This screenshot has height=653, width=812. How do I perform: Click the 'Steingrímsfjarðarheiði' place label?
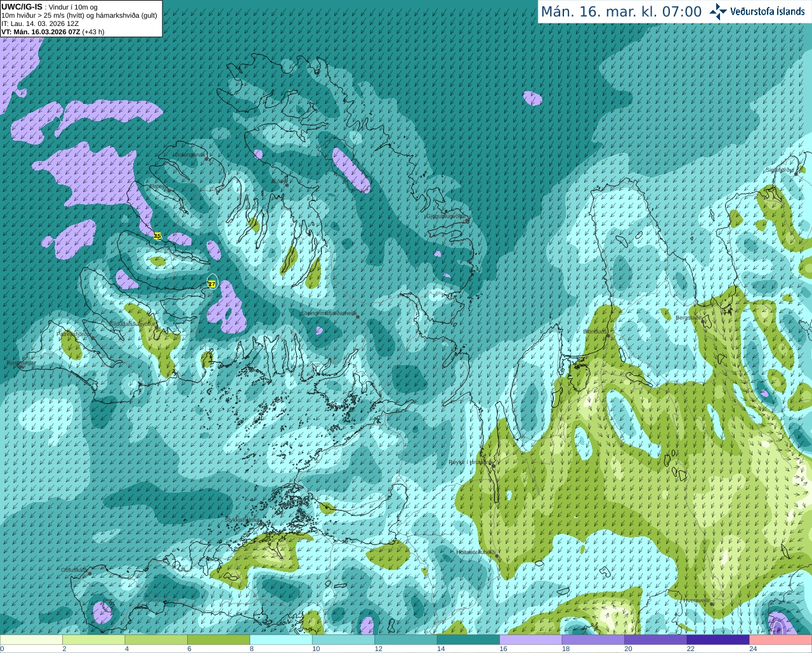(x=328, y=313)
